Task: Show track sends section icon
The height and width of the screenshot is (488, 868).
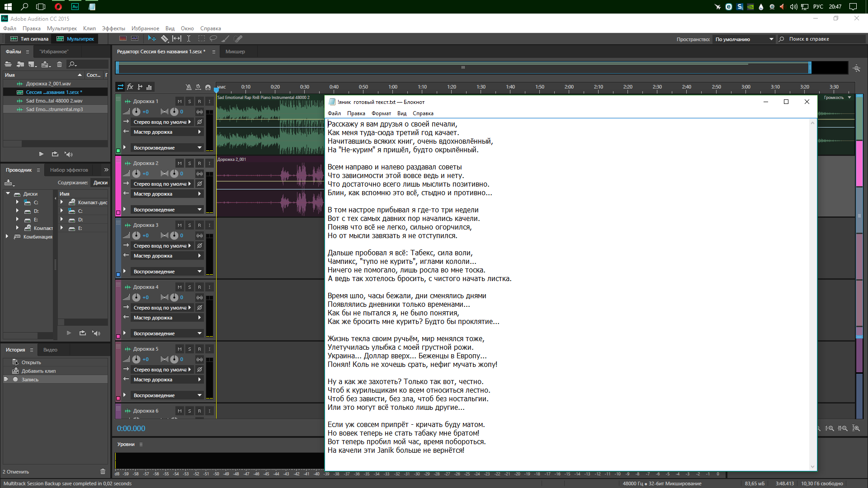Action: [x=140, y=87]
